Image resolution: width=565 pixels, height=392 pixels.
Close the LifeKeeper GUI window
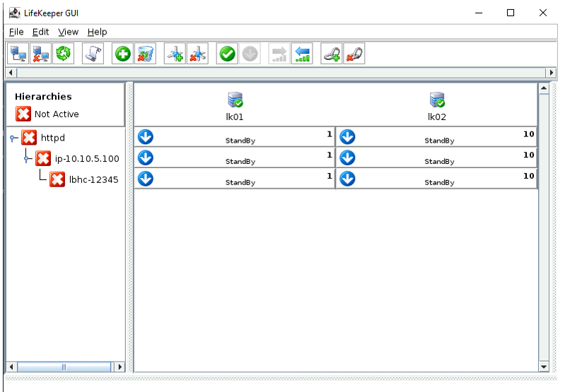pyautogui.click(x=543, y=13)
